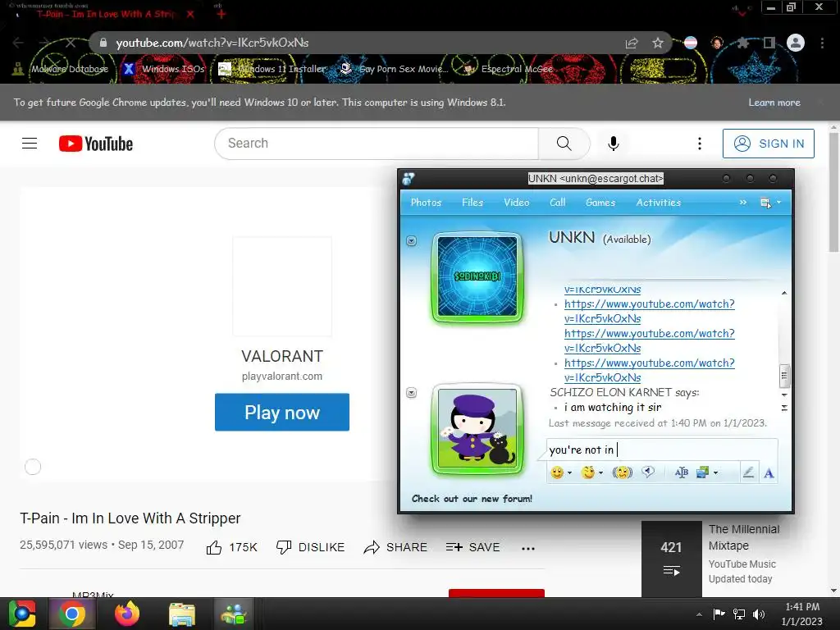Screen dimensions: 840x630
Task: Click the Messenger butterfly logo icon
Action: 409,178
